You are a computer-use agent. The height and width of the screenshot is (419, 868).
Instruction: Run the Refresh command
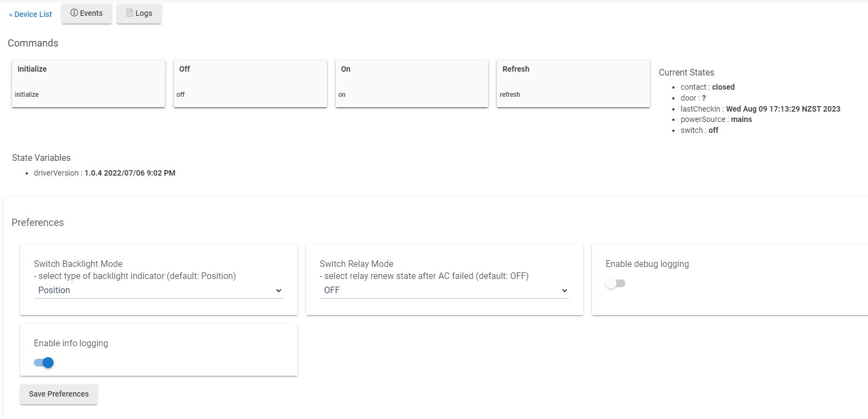pos(573,83)
